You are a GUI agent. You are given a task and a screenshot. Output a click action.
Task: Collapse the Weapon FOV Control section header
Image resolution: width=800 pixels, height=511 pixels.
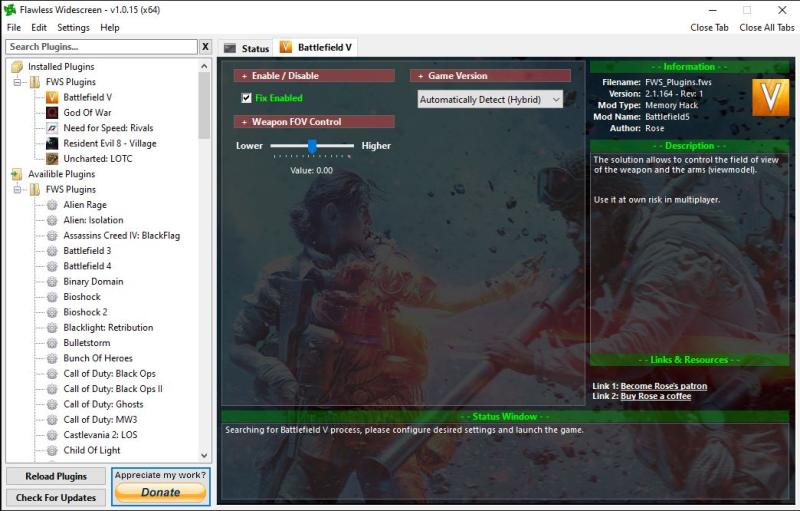(244, 122)
